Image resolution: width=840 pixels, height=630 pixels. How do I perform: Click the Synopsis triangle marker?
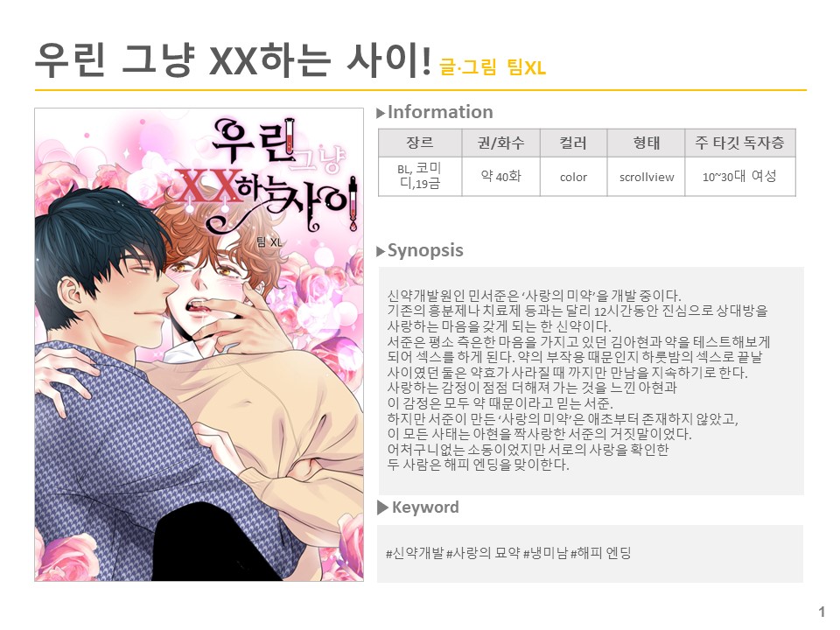point(381,251)
